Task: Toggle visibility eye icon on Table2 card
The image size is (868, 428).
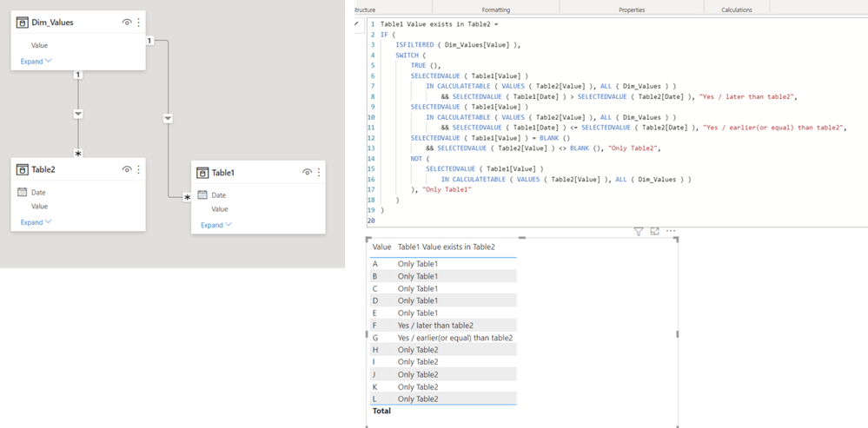Action: [x=127, y=169]
